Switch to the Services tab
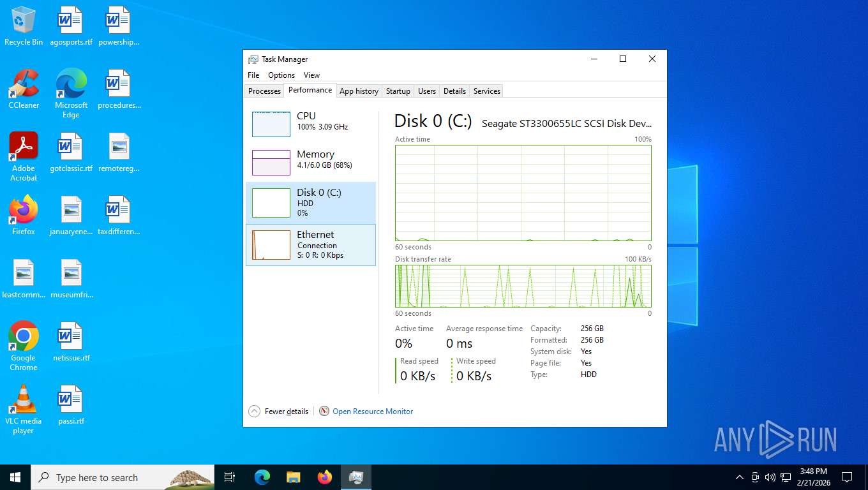This screenshot has width=868, height=490. pos(486,91)
